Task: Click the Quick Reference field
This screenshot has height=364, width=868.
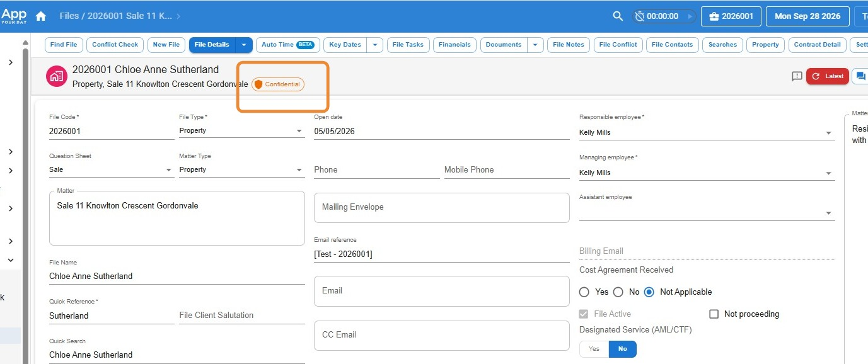Action: [x=112, y=316]
